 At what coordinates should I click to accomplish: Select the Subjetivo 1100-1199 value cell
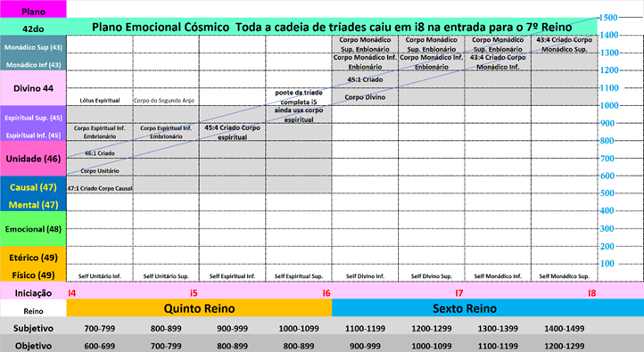pyautogui.click(x=365, y=328)
